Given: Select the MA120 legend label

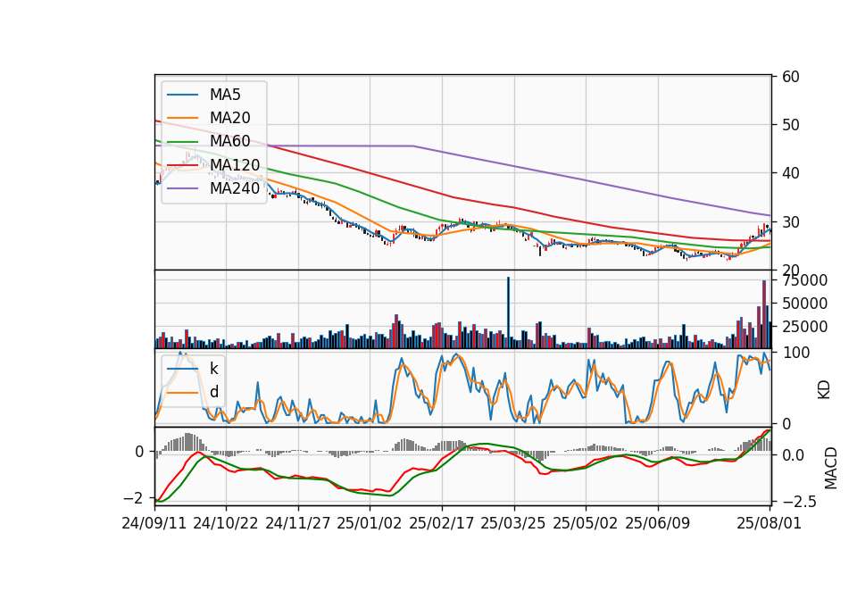Looking at the screenshot, I should coord(235,164).
